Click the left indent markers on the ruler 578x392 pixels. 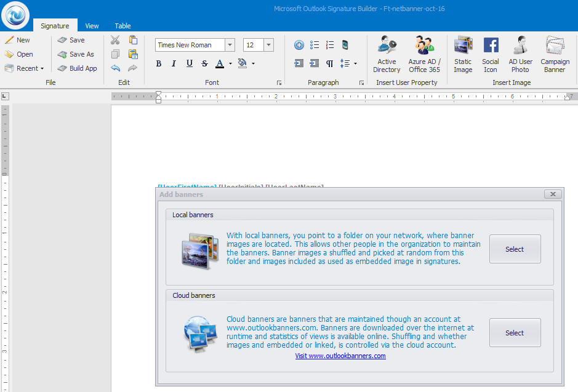point(159,97)
